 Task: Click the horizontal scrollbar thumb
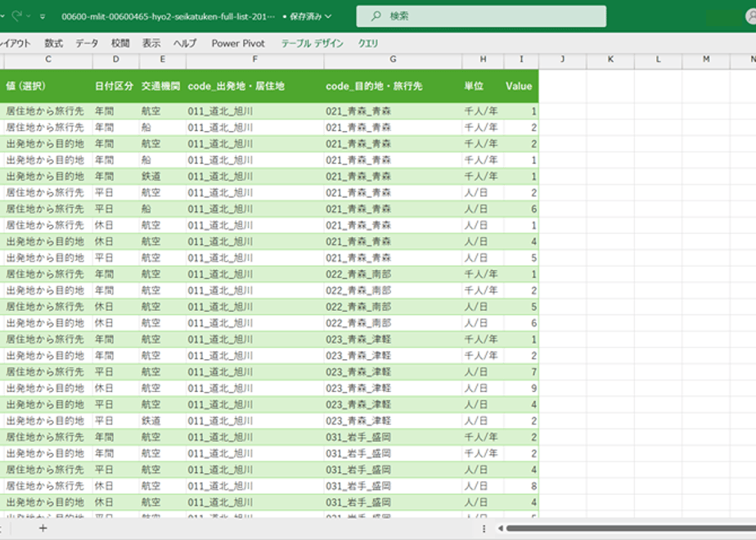tap(631, 529)
